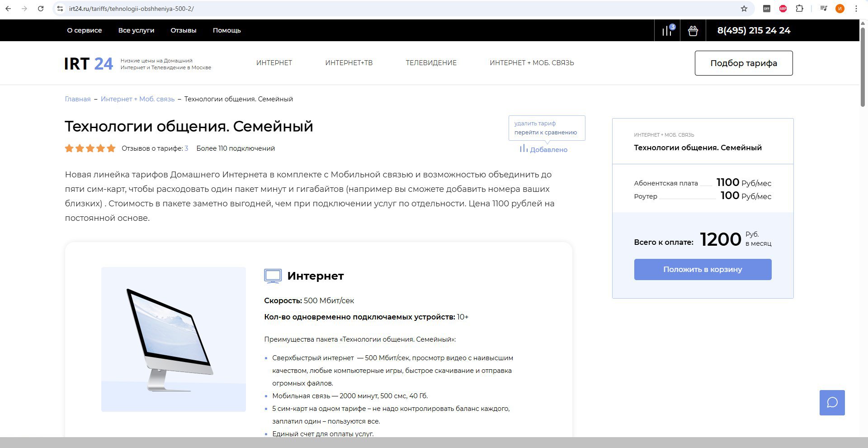Click the browser address bar URL
Image resolution: width=868 pixels, height=448 pixels.
pyautogui.click(x=132, y=9)
